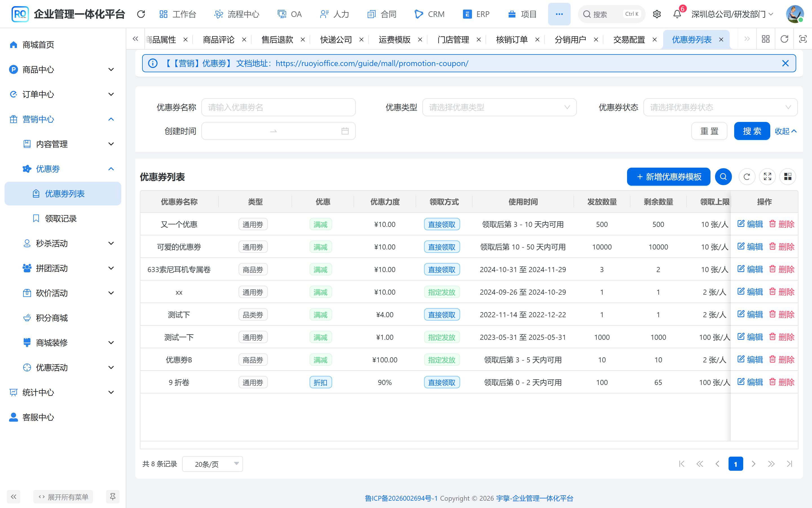Click the 重置 reset button
This screenshot has width=812, height=508.
coord(709,131)
